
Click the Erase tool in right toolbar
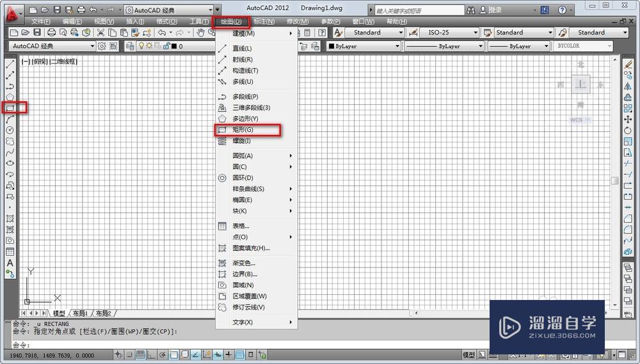pyautogui.click(x=628, y=64)
